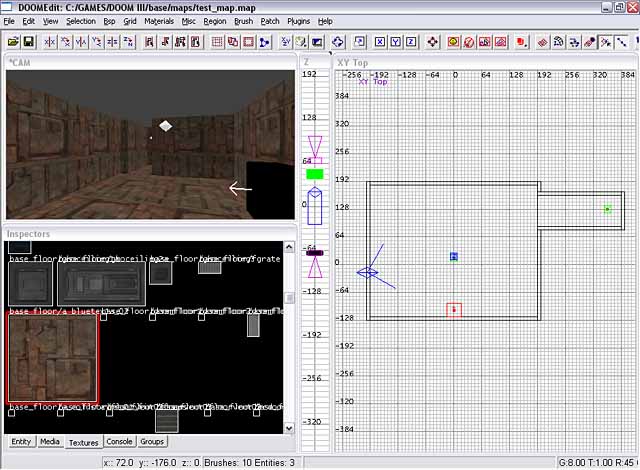The image size is (640, 470).
Task: Open the Selection menu
Action: 82,20
